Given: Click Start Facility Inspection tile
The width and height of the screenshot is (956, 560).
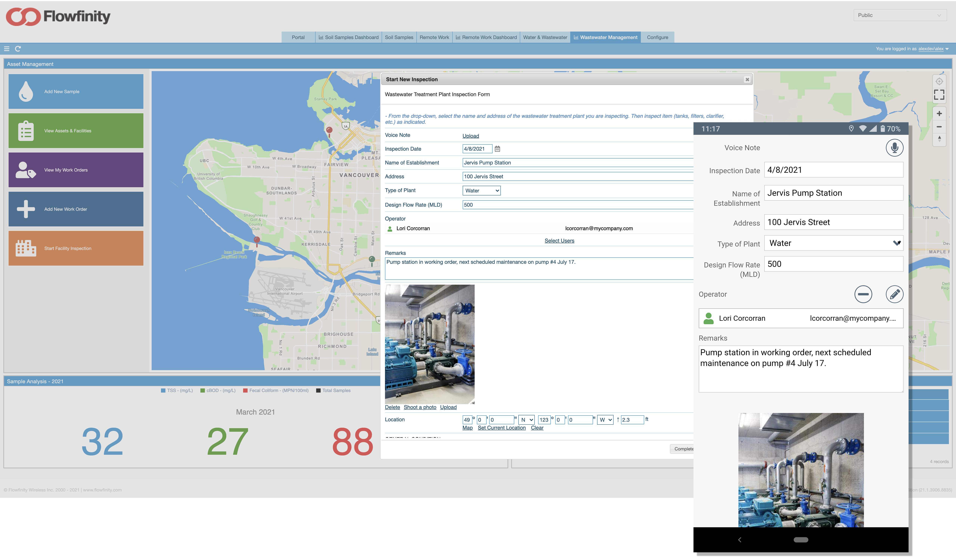Looking at the screenshot, I should point(76,248).
